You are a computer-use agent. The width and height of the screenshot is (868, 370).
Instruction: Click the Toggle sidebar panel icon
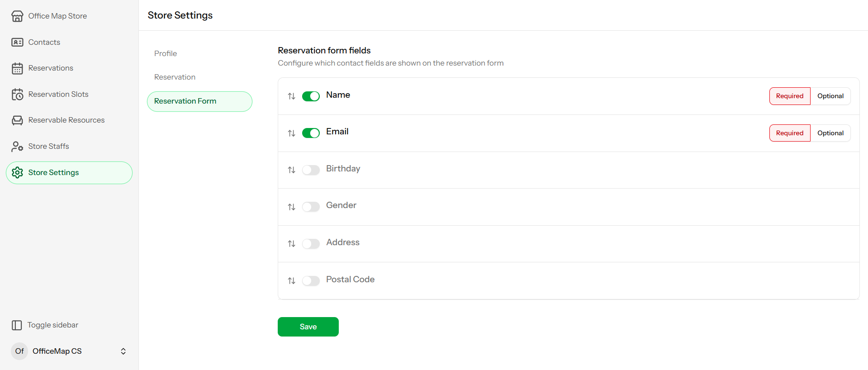[17, 325]
